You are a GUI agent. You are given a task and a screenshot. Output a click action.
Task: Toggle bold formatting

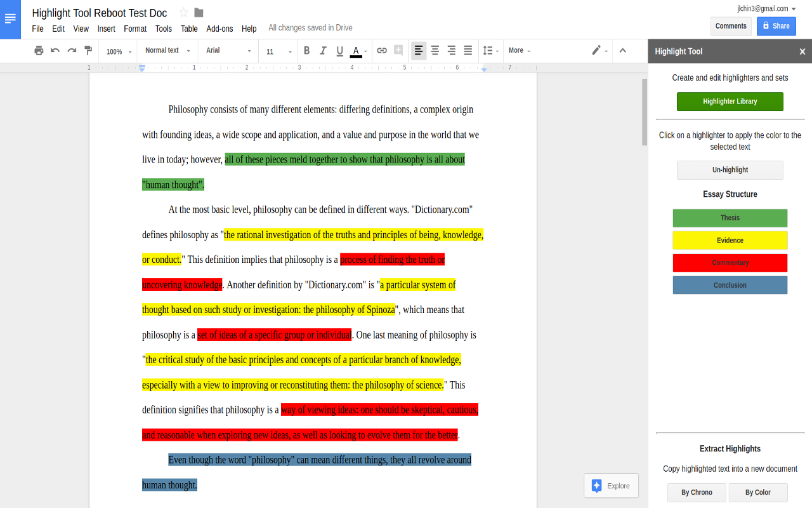coord(306,50)
